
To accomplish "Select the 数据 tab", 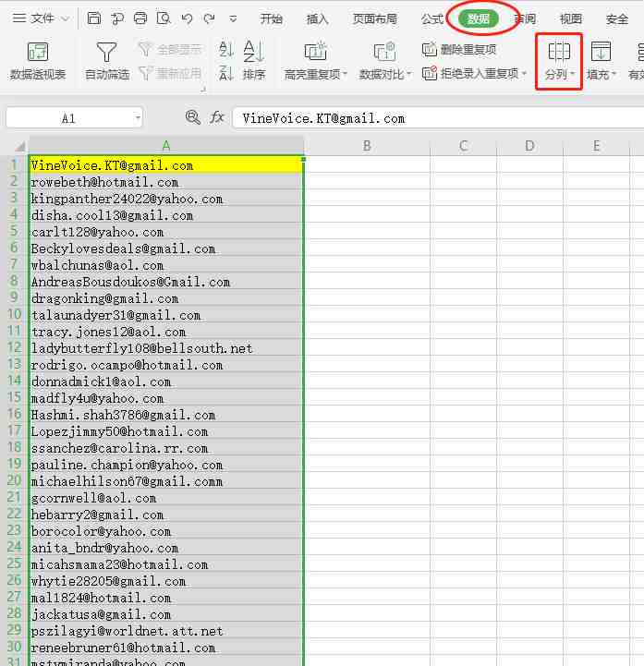I will pyautogui.click(x=479, y=18).
